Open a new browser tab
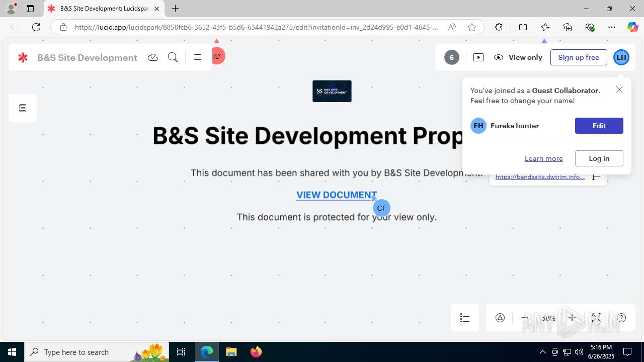644x362 pixels. (x=175, y=9)
